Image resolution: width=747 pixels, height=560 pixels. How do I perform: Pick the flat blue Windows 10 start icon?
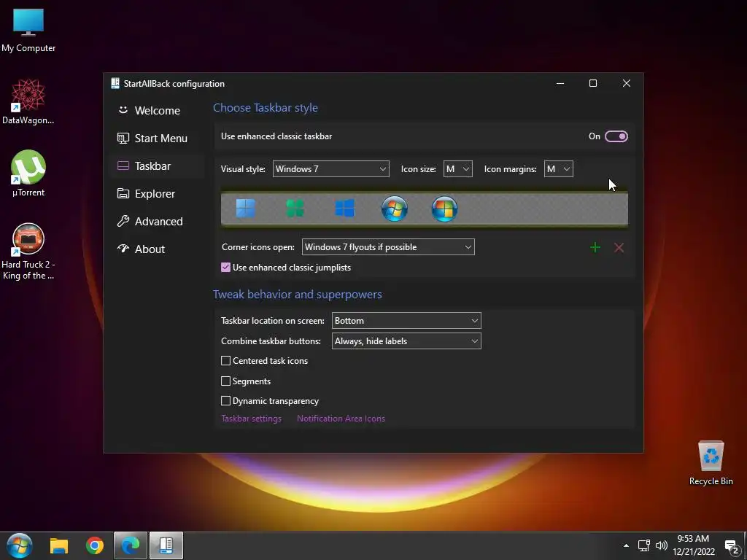[344, 208]
